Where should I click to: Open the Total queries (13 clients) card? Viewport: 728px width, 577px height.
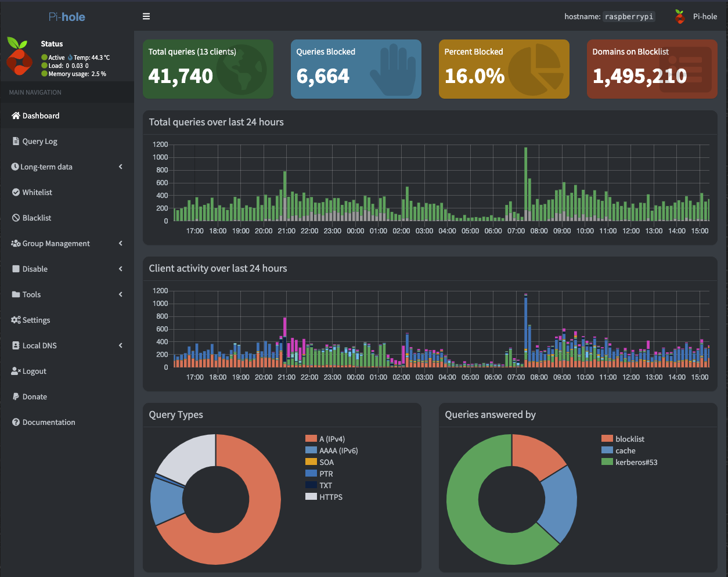point(208,68)
